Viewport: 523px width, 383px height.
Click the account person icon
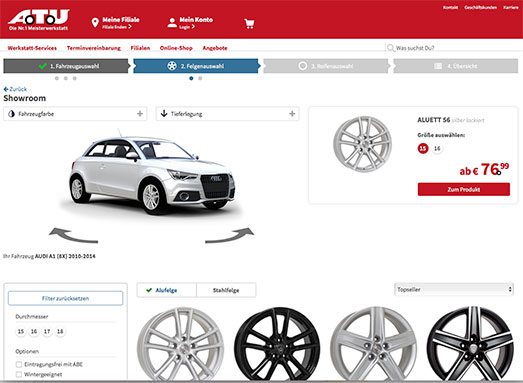pos(172,23)
